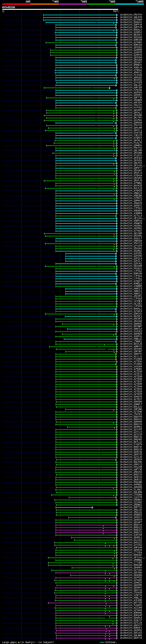Image resolution: width=146 pixels, height=644 pixels.
Task: Click the red 20% identity legend segment
Action: (16, 4)
